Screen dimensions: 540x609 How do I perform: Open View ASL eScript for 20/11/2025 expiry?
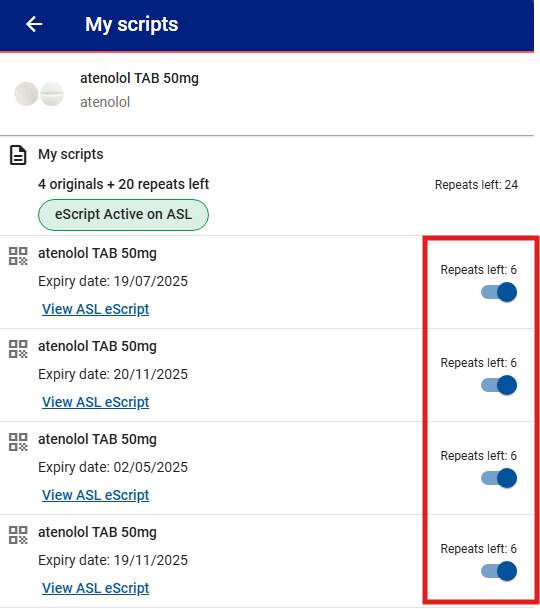point(96,402)
